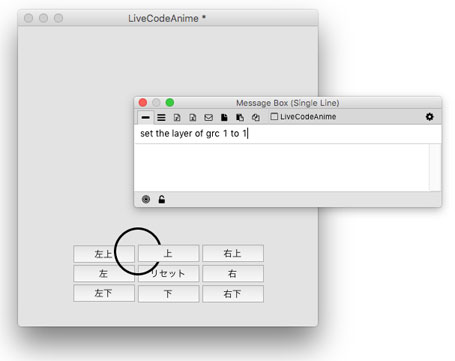Image resolution: width=455 pixels, height=361 pixels.
Task: Click the Message Box (Single Line) title
Action: click(288, 103)
